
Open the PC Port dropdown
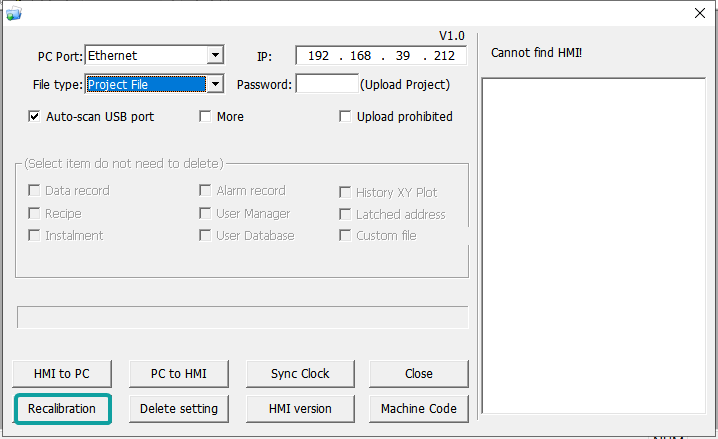(x=215, y=56)
